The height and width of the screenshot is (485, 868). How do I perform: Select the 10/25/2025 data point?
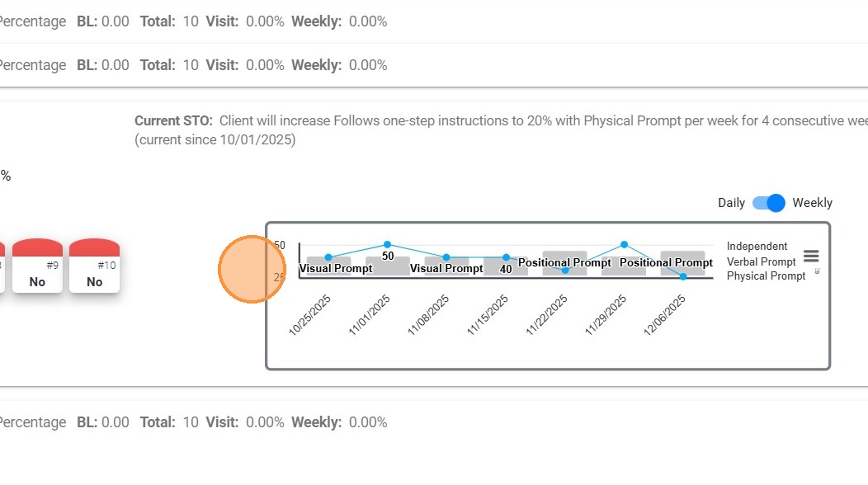tap(328, 258)
